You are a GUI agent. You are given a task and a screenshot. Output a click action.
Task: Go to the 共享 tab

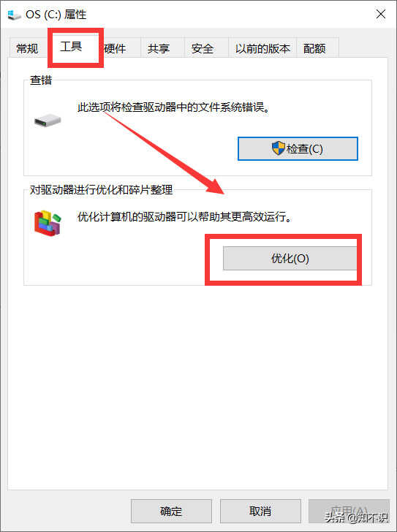coord(159,48)
